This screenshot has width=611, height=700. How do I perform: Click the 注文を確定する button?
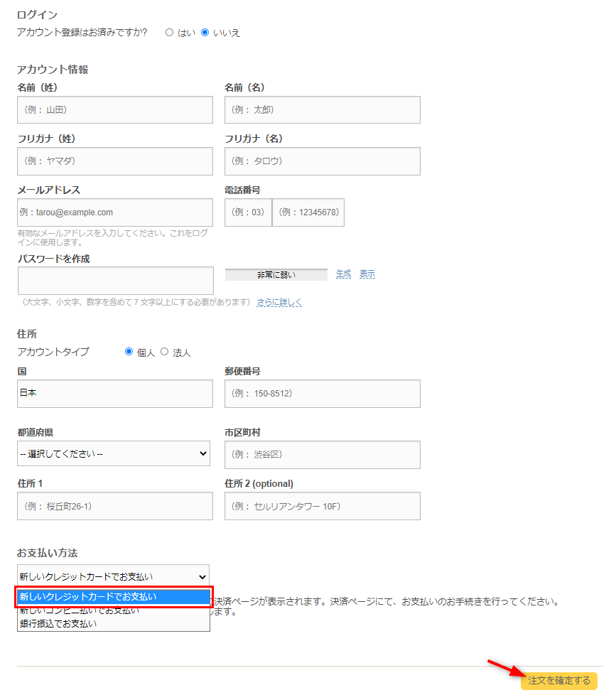558,681
